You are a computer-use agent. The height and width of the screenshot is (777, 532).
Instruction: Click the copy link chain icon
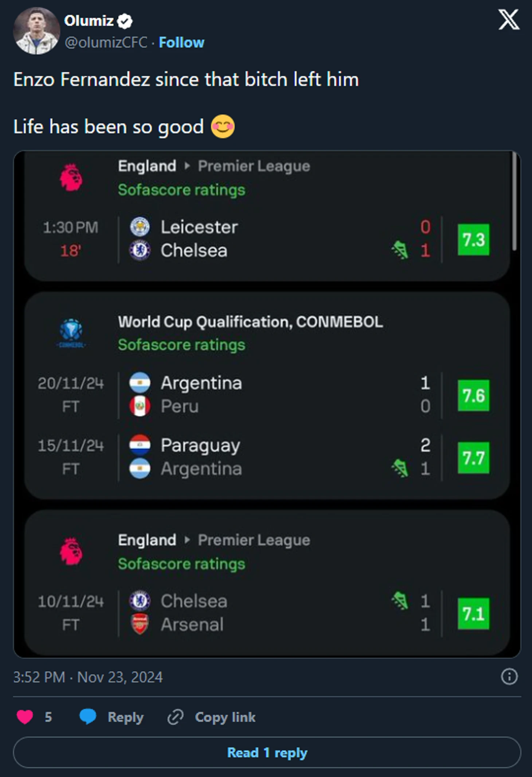point(175,717)
